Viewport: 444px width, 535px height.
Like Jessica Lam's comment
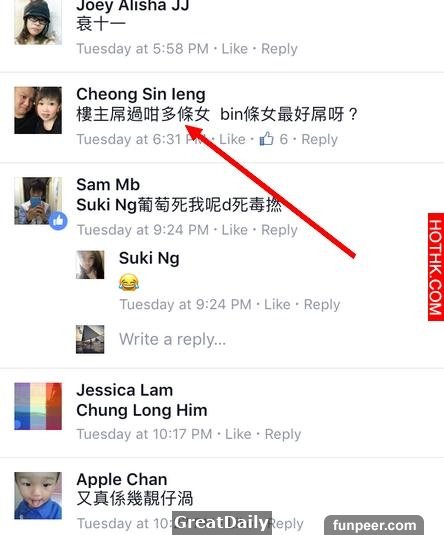click(238, 434)
